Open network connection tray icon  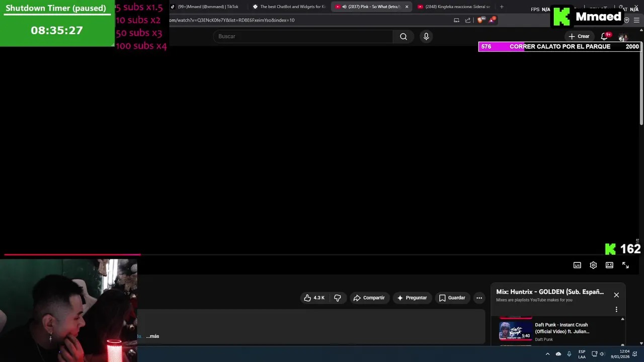[594, 354]
